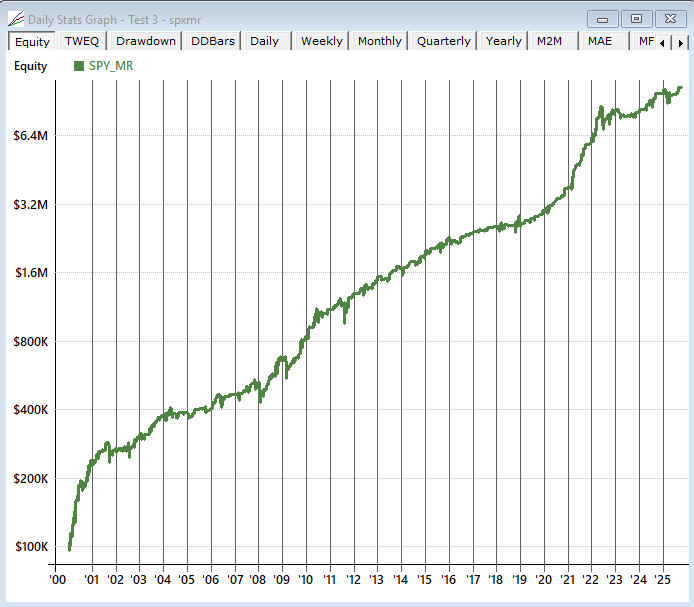Click the $800K axis label
Screen dimensions: 694x607
(31, 341)
